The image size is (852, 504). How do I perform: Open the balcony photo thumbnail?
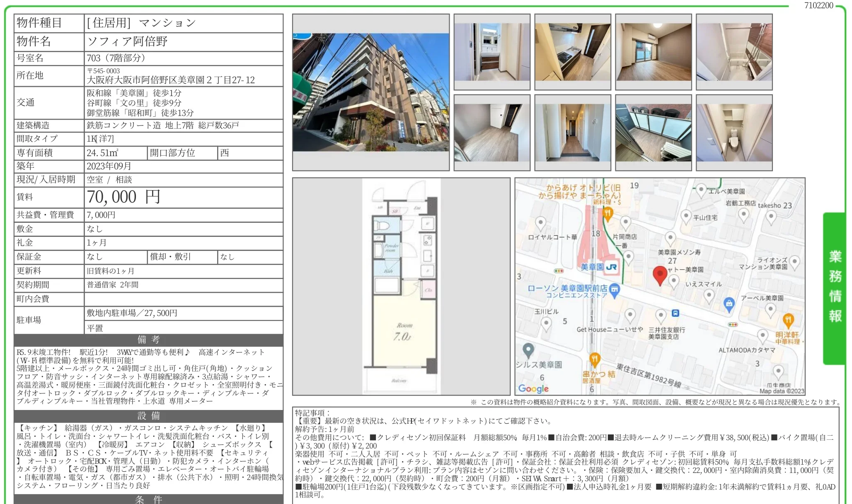[x=654, y=133]
